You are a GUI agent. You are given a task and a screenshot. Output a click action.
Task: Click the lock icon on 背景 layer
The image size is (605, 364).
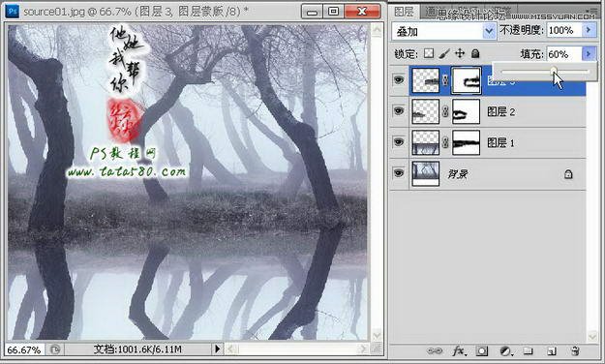(568, 174)
